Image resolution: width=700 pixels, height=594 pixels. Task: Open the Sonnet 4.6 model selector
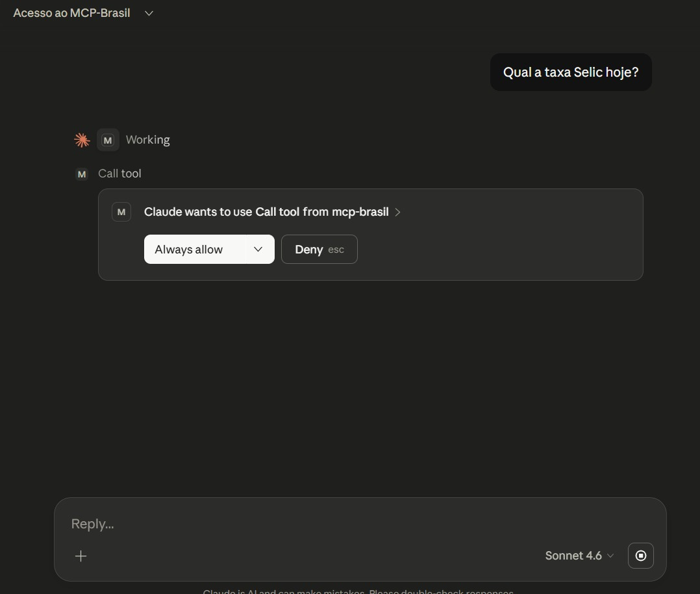[x=578, y=556]
